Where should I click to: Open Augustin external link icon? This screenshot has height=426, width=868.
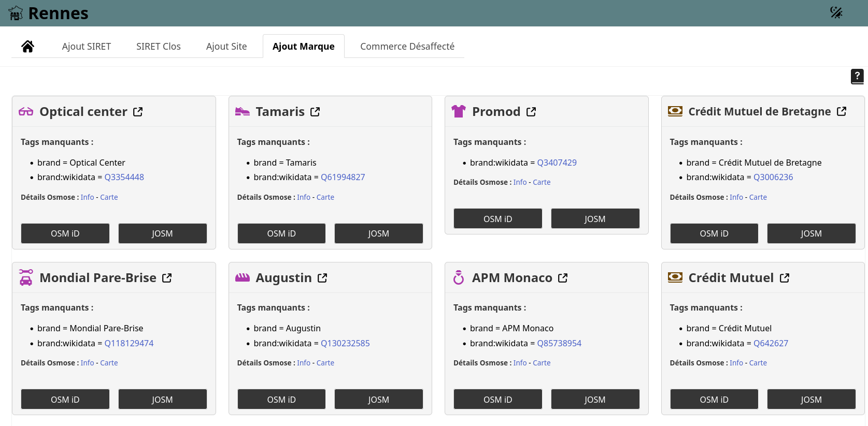pyautogui.click(x=322, y=278)
